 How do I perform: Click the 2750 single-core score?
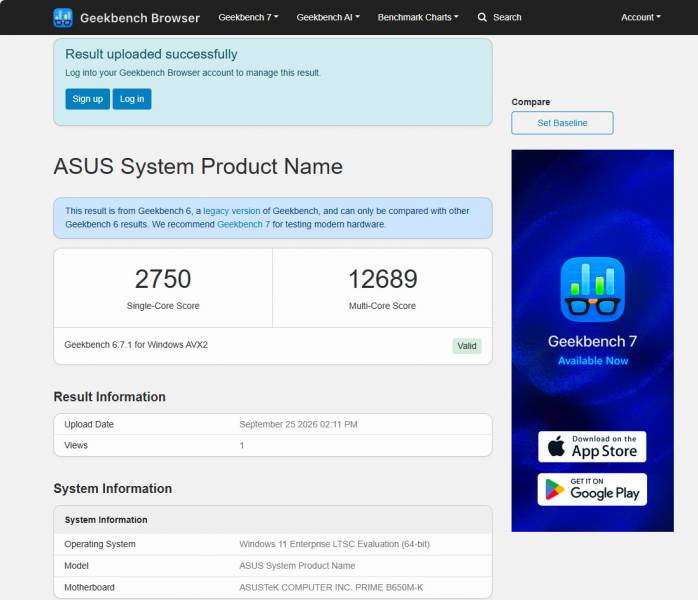pos(163,279)
